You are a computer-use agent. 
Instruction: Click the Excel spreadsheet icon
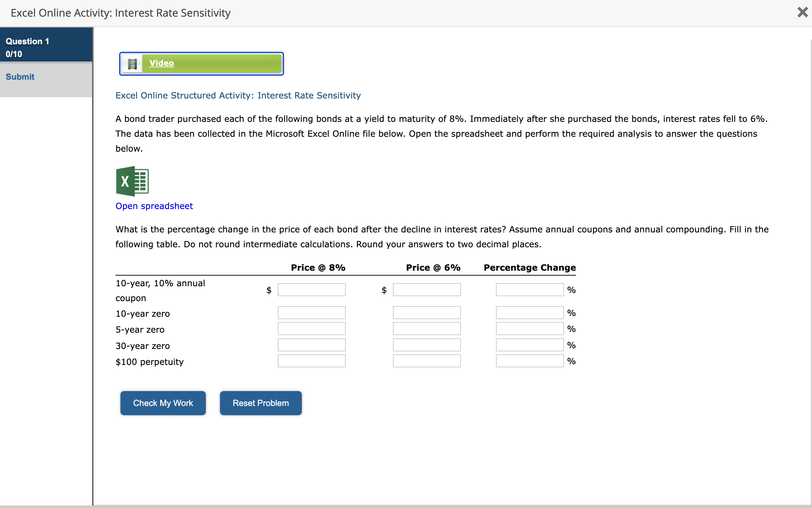pos(132,181)
